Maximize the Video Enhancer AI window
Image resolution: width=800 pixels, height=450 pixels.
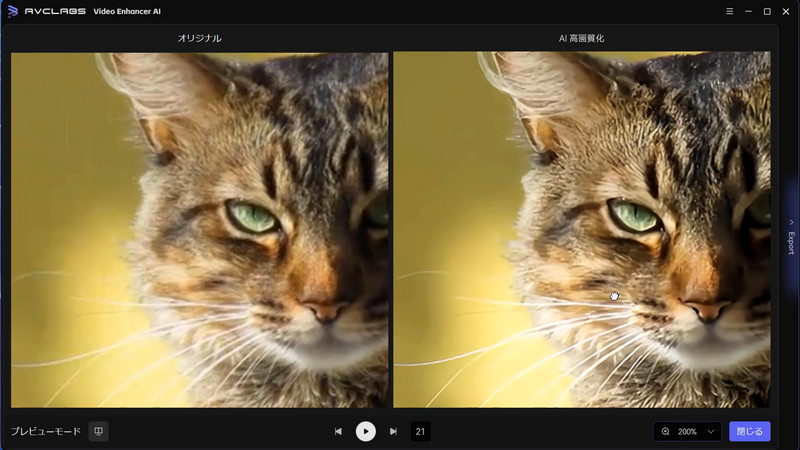[x=767, y=11]
